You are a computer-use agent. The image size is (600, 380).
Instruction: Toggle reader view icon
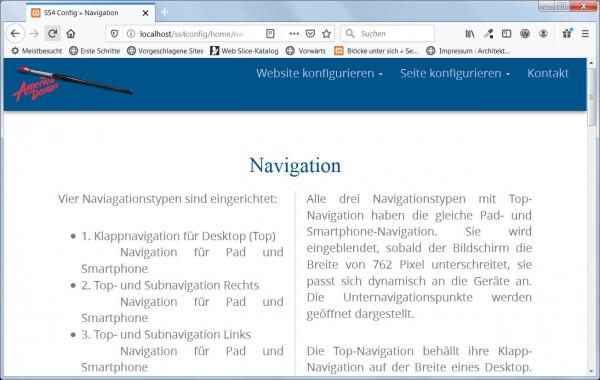coord(270,34)
